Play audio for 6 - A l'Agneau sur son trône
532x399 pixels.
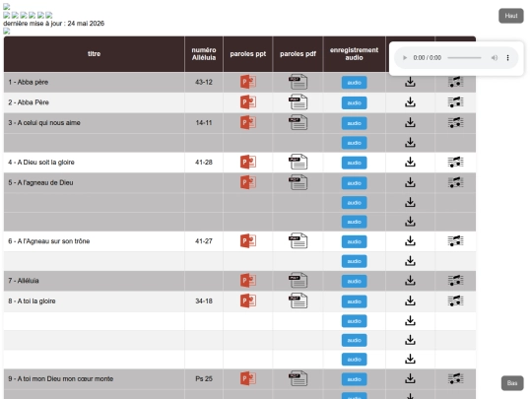(x=354, y=241)
